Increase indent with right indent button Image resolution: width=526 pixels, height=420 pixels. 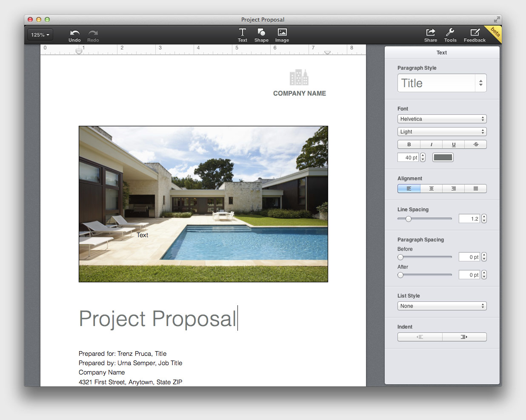point(464,337)
